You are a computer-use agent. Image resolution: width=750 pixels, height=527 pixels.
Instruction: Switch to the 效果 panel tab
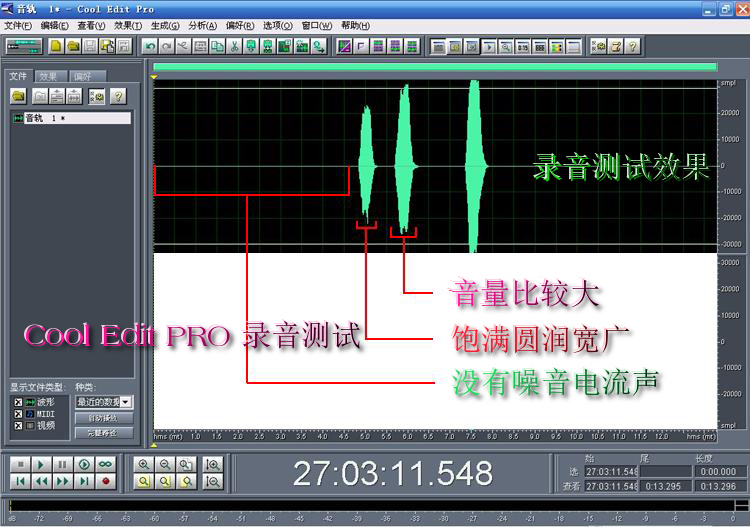[x=49, y=76]
